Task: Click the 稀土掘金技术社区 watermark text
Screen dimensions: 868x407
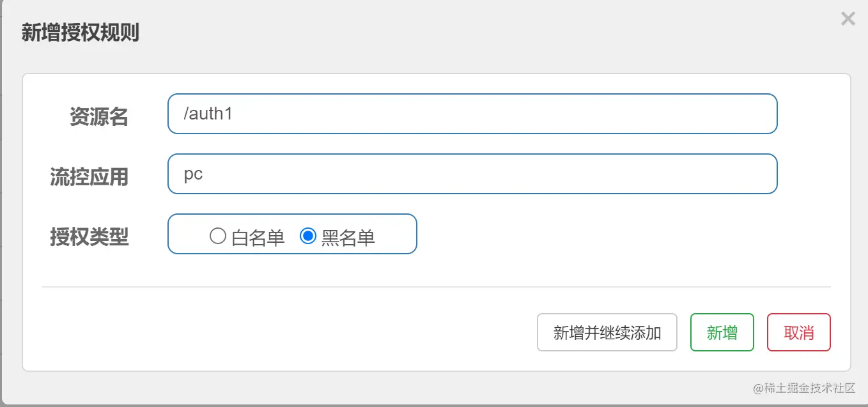Action: [x=804, y=388]
